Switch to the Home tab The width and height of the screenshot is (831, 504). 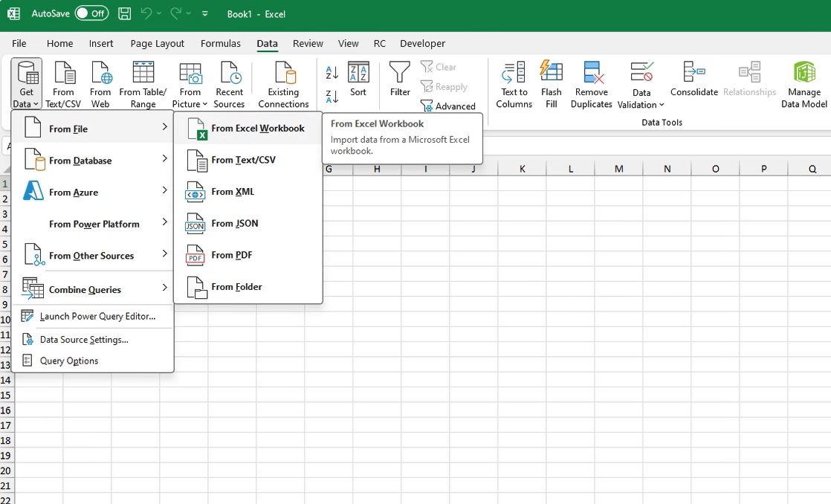[x=60, y=43]
